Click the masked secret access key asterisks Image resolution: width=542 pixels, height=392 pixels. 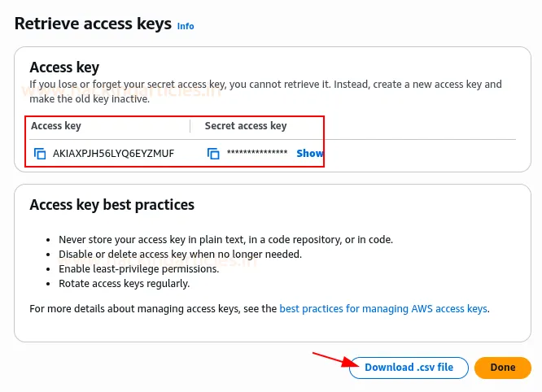(x=257, y=154)
